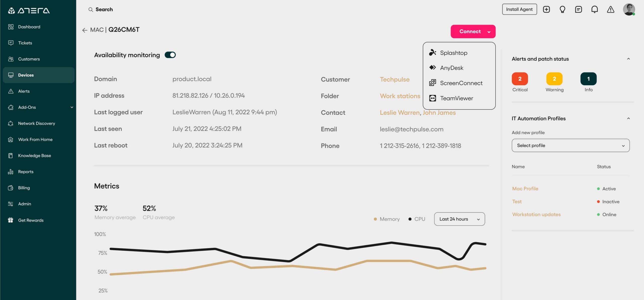Viewport: 644px width, 300px height.
Task: Choose TeamViewer from the Connect menu
Action: pos(456,98)
